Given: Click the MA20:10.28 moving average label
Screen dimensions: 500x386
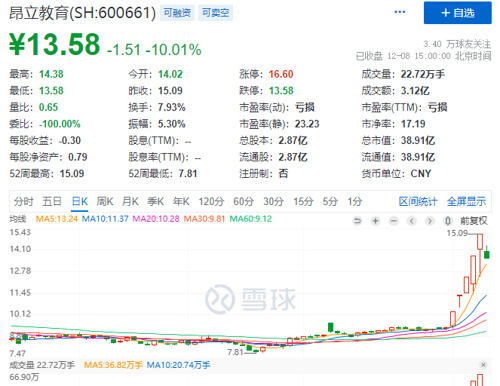Looking at the screenshot, I should [x=156, y=219].
